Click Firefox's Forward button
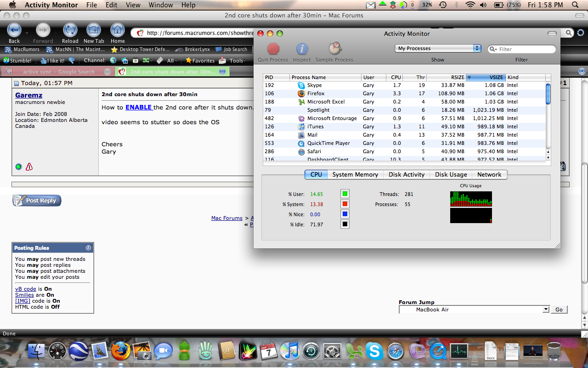The height and width of the screenshot is (368, 588). [43, 30]
